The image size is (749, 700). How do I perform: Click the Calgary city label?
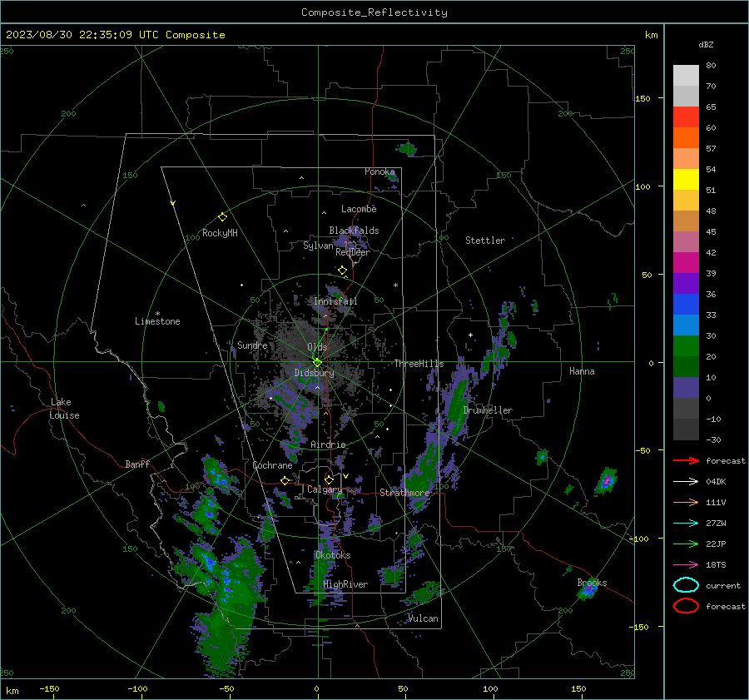tap(325, 489)
